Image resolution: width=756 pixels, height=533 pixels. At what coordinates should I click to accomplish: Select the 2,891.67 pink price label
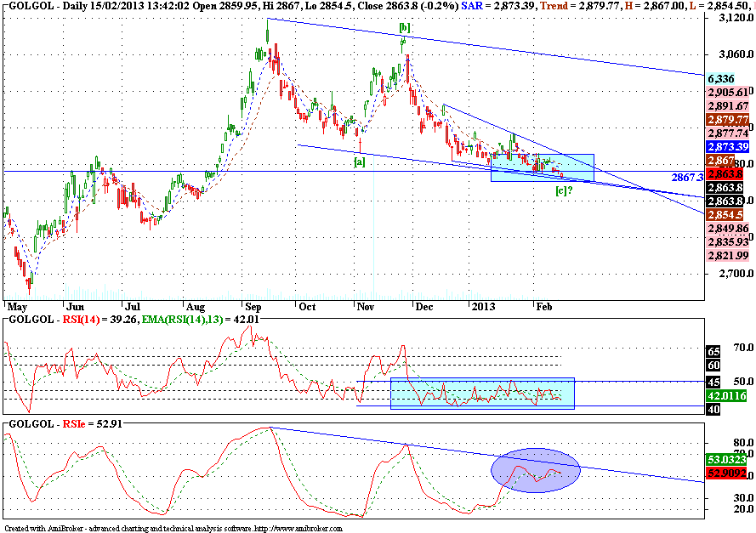tap(728, 105)
